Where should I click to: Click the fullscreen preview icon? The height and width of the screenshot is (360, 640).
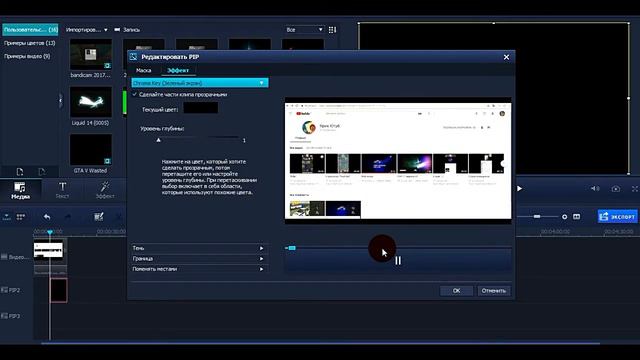tap(635, 189)
